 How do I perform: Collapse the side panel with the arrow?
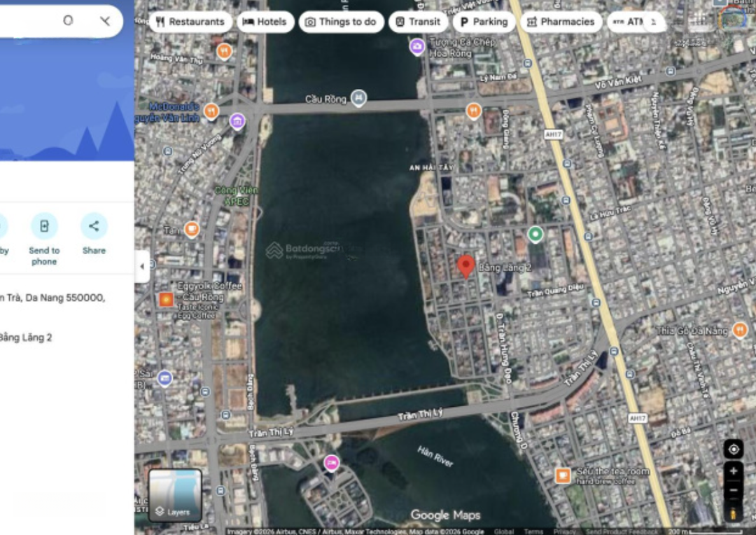coord(142,266)
